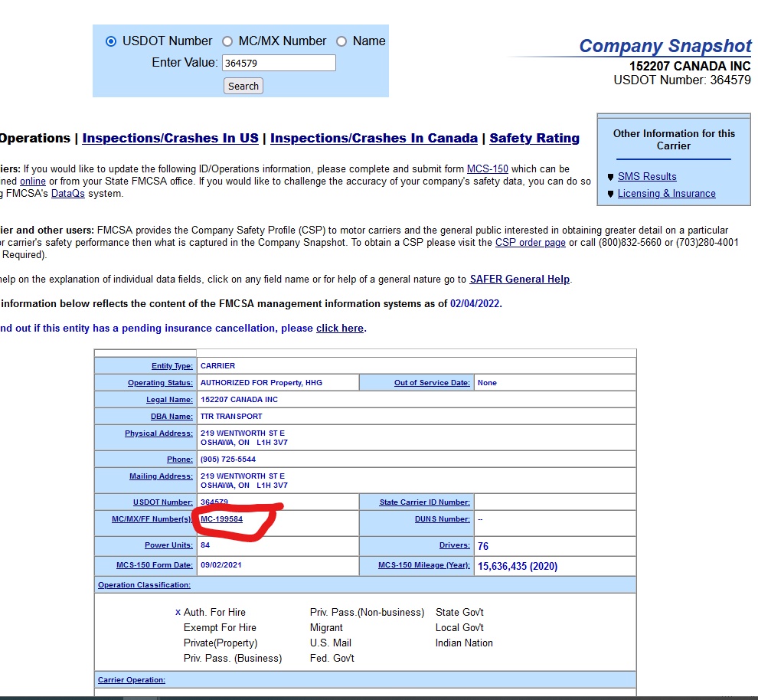Select the MC/MX Number radio button
Screen dimensions: 758x700
227,41
